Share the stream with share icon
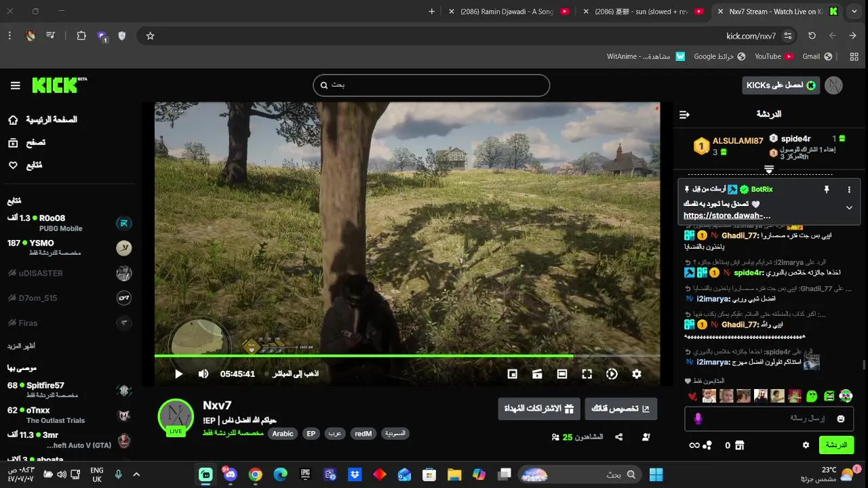The image size is (868, 488). pyautogui.click(x=619, y=437)
